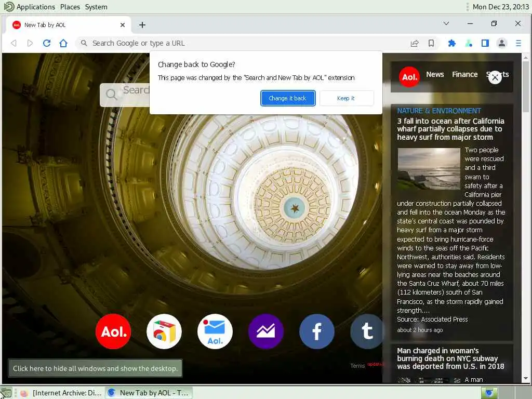Open the NYC subway burning death headline
Screen dimensions: 532x399
coord(450,358)
